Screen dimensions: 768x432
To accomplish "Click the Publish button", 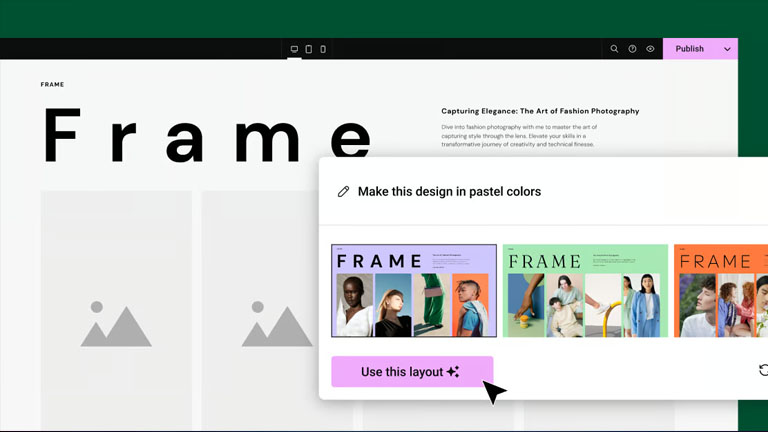I will (689, 49).
